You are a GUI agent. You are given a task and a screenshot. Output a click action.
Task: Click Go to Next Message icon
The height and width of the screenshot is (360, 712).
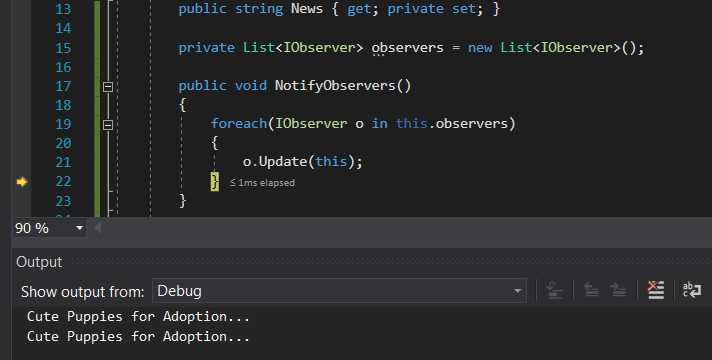pyautogui.click(x=618, y=290)
